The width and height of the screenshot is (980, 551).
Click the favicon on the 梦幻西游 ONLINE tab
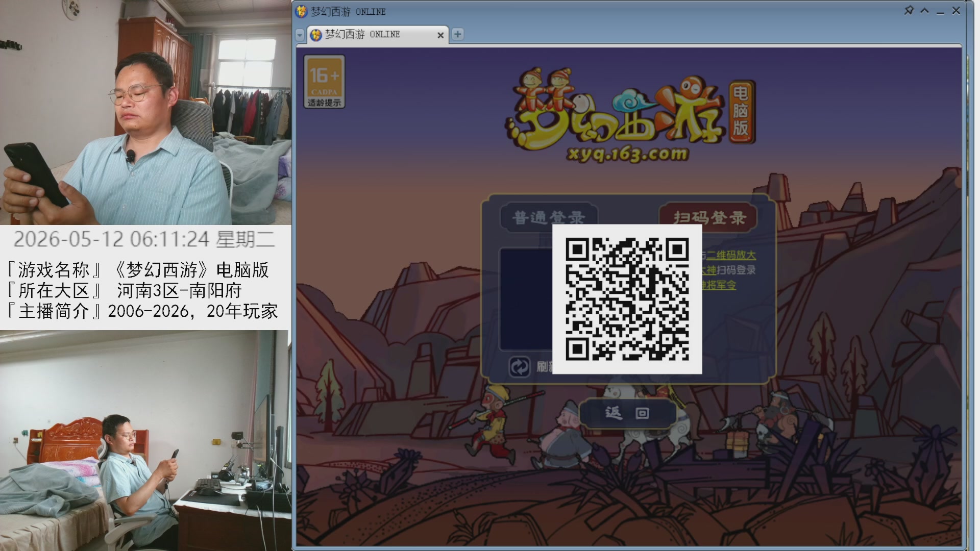[x=316, y=35]
